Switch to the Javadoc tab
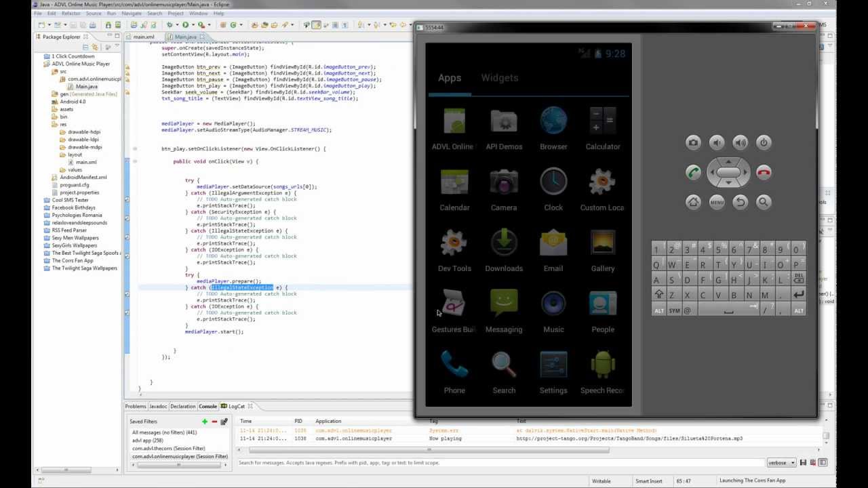Viewport: 868px width, 488px height. click(158, 407)
